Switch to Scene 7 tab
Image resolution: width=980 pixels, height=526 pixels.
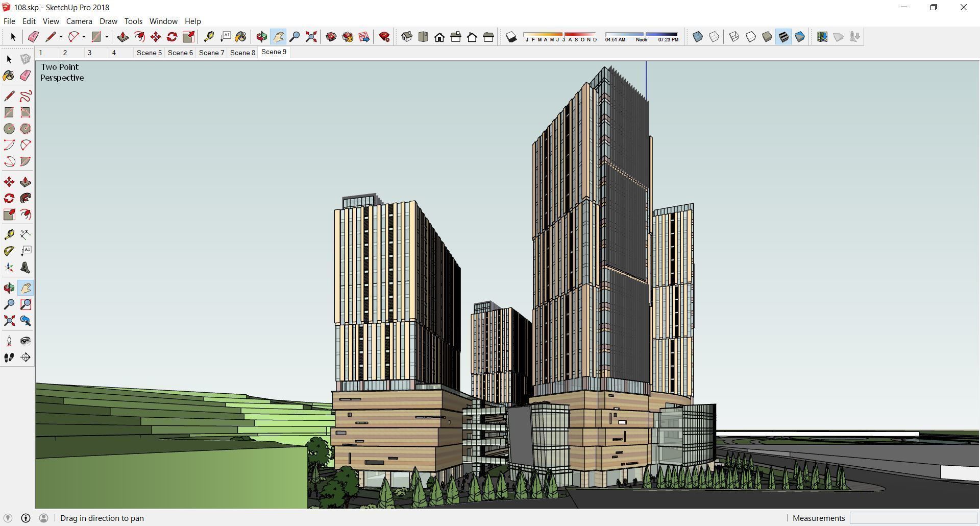click(211, 53)
